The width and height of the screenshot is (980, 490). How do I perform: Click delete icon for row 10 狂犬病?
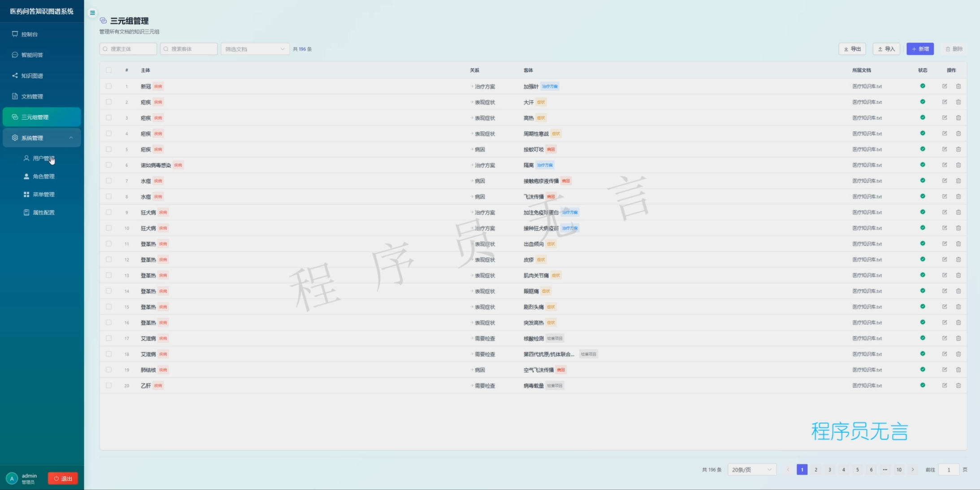958,228
